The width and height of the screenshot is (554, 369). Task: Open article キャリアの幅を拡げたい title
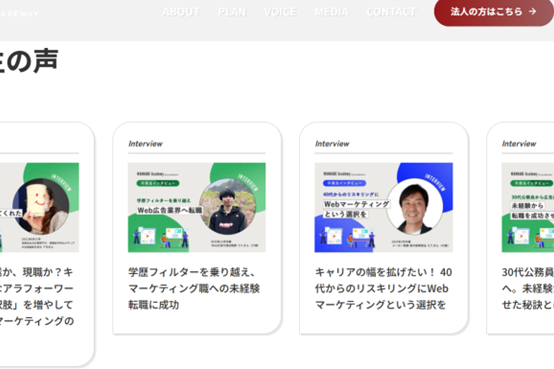383,288
